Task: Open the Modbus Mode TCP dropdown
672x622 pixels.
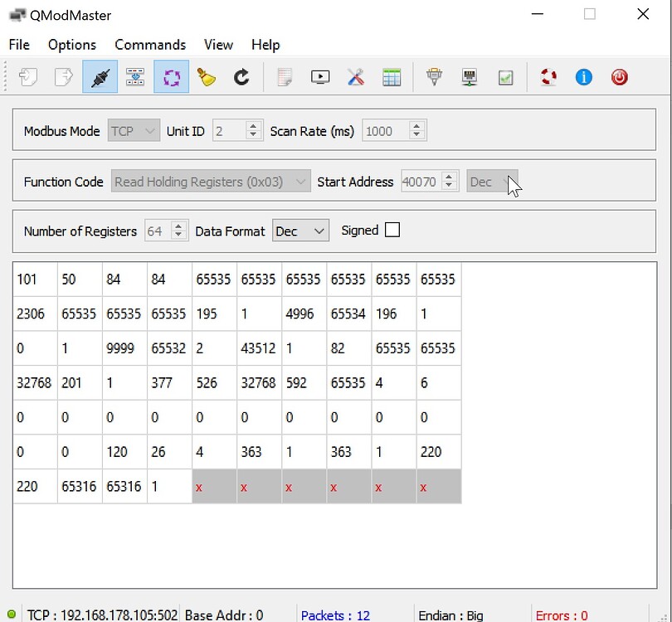Action: point(134,131)
